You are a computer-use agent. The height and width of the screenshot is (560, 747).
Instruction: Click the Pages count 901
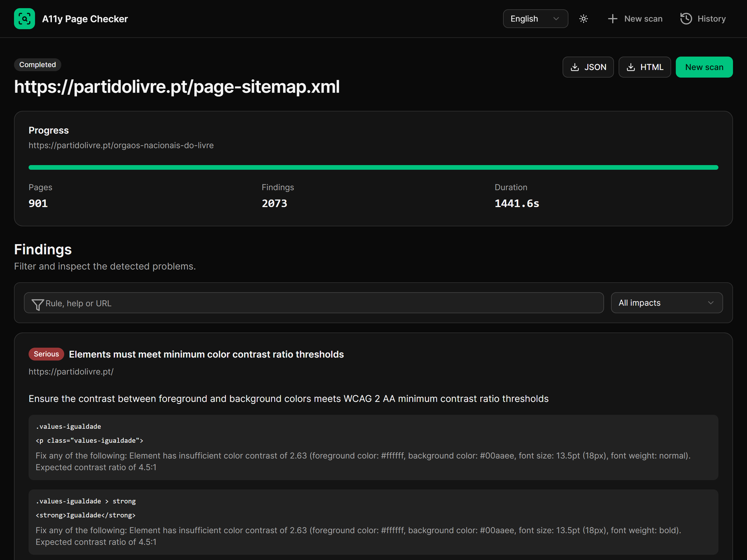pyautogui.click(x=38, y=203)
